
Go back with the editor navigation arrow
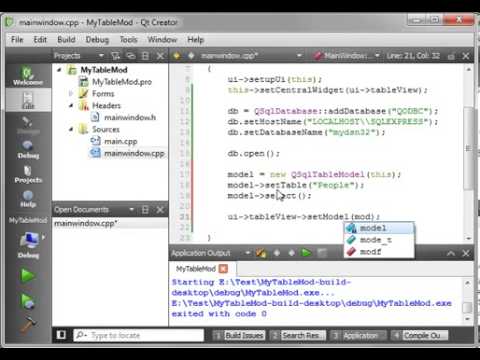click(x=177, y=56)
